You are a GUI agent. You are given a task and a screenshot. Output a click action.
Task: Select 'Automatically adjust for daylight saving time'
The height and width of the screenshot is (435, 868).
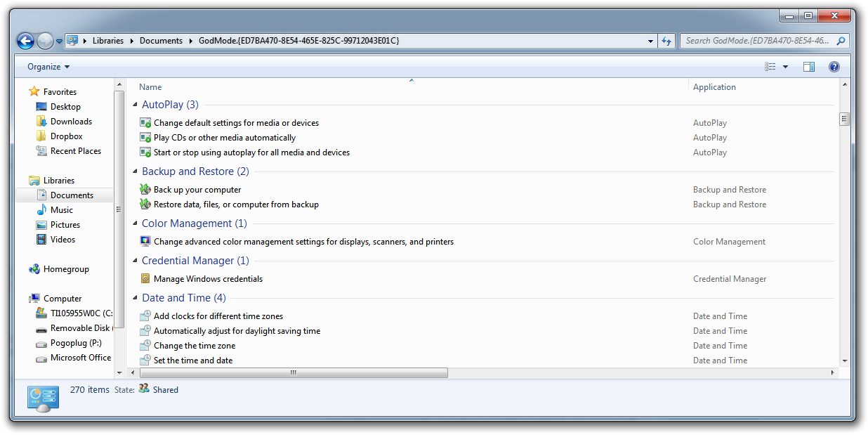pyautogui.click(x=237, y=331)
